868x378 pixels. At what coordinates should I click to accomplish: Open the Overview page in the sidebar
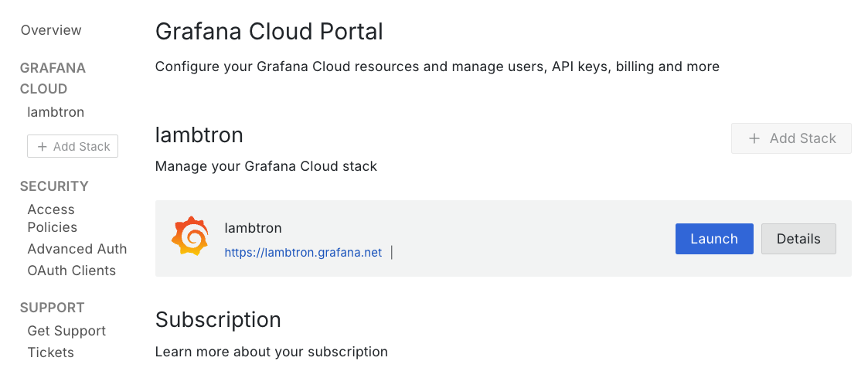[51, 30]
